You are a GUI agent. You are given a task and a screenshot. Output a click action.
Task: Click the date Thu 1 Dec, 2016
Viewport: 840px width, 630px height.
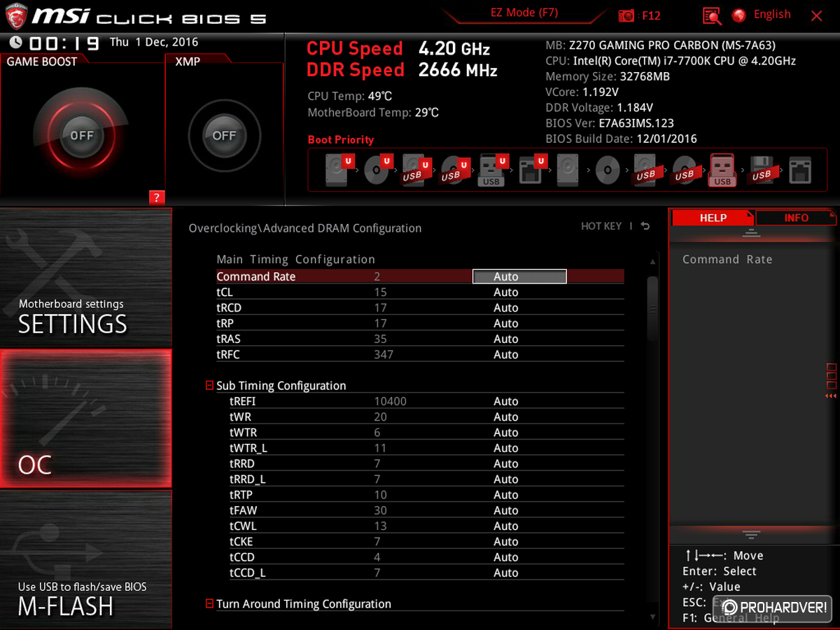[x=154, y=42]
